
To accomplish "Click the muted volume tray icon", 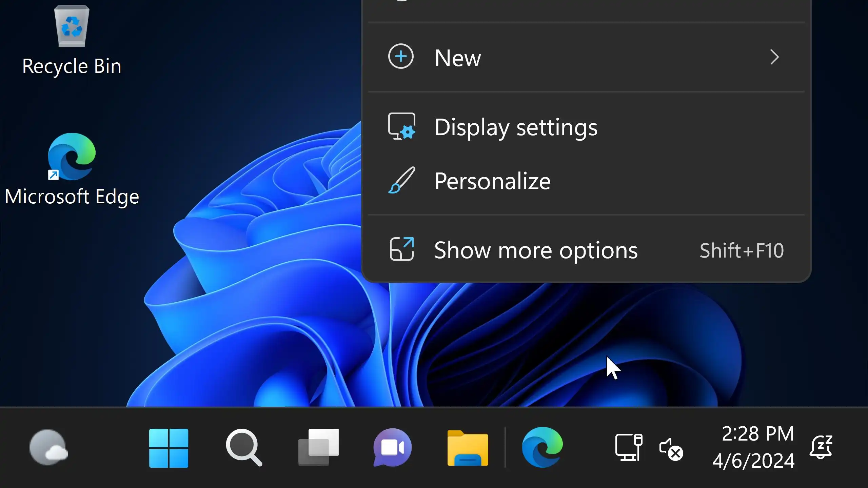I will [671, 449].
